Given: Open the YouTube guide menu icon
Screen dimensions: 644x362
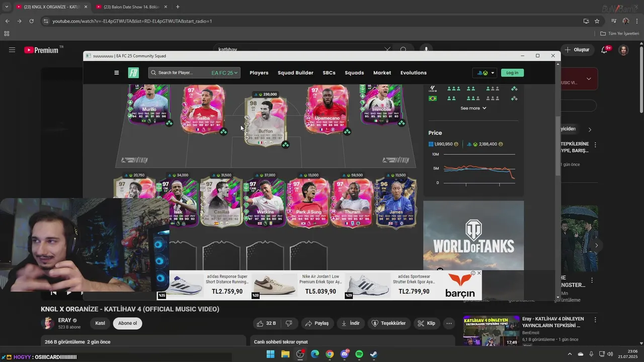Looking at the screenshot, I should tap(12, 50).
